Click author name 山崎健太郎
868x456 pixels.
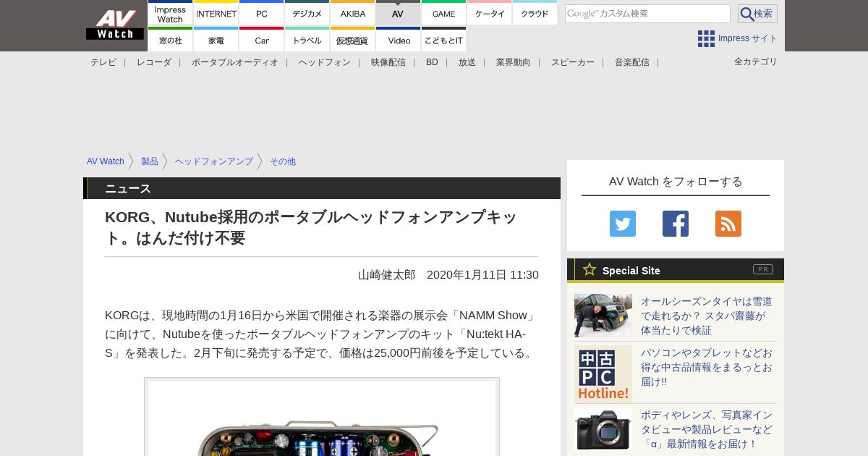pyautogui.click(x=387, y=275)
